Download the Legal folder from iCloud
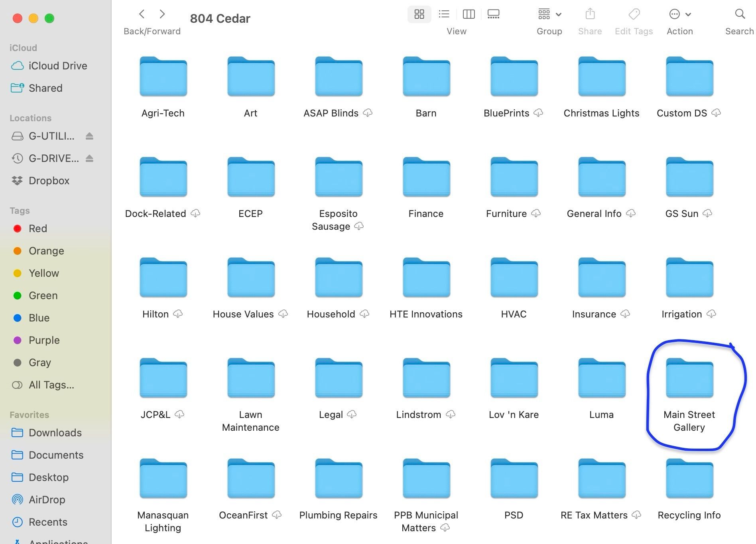Viewport: 756px width, 544px height. [352, 414]
